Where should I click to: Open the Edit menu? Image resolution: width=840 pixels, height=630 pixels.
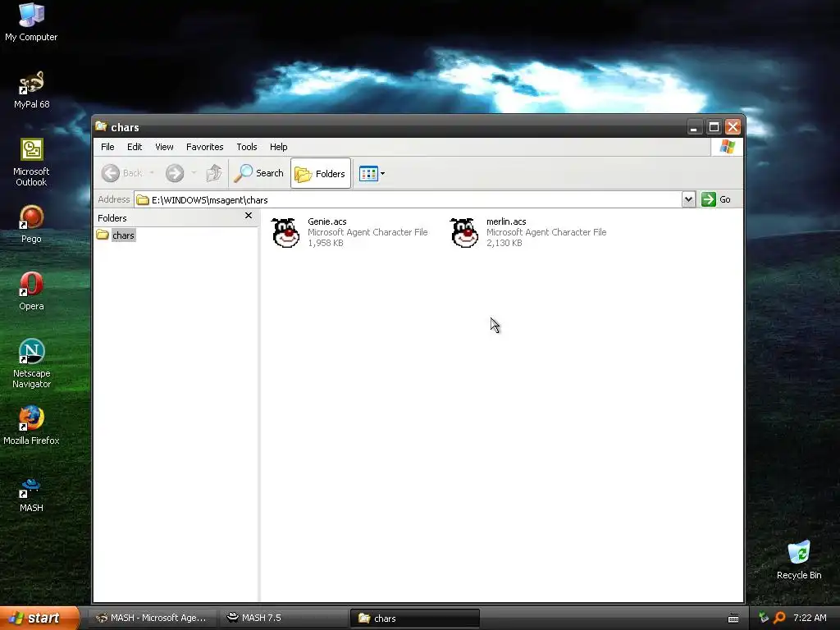[x=135, y=147]
